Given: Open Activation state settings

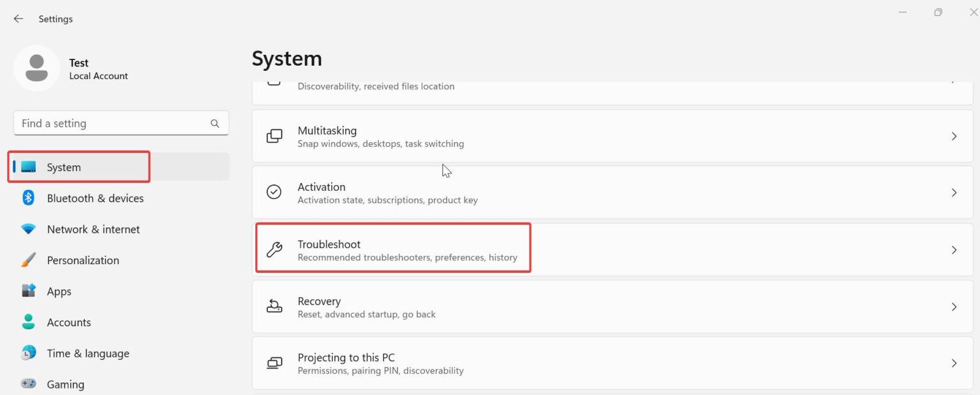Looking at the screenshot, I should coord(612,192).
